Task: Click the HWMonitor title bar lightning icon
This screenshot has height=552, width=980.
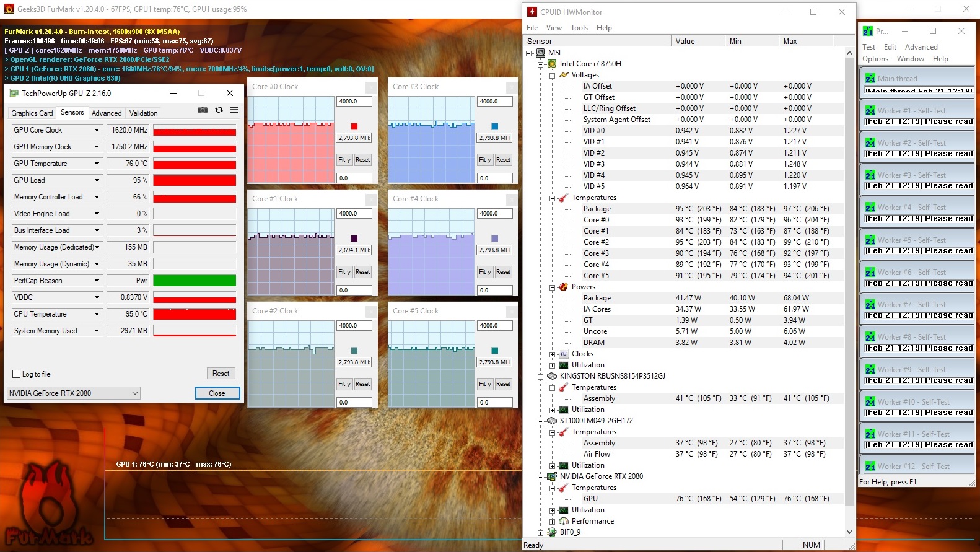Action: [532, 12]
